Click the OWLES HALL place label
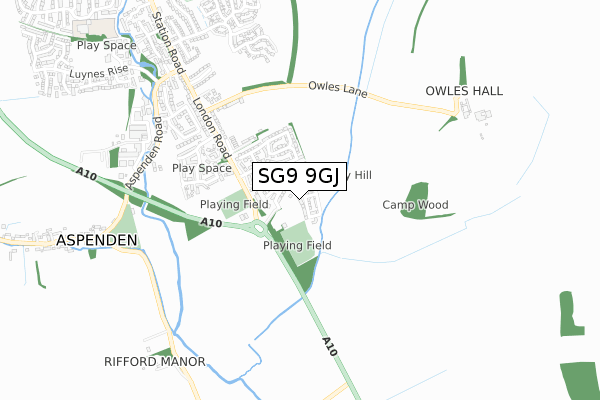Screen dimensions: 600x400 click(x=464, y=91)
